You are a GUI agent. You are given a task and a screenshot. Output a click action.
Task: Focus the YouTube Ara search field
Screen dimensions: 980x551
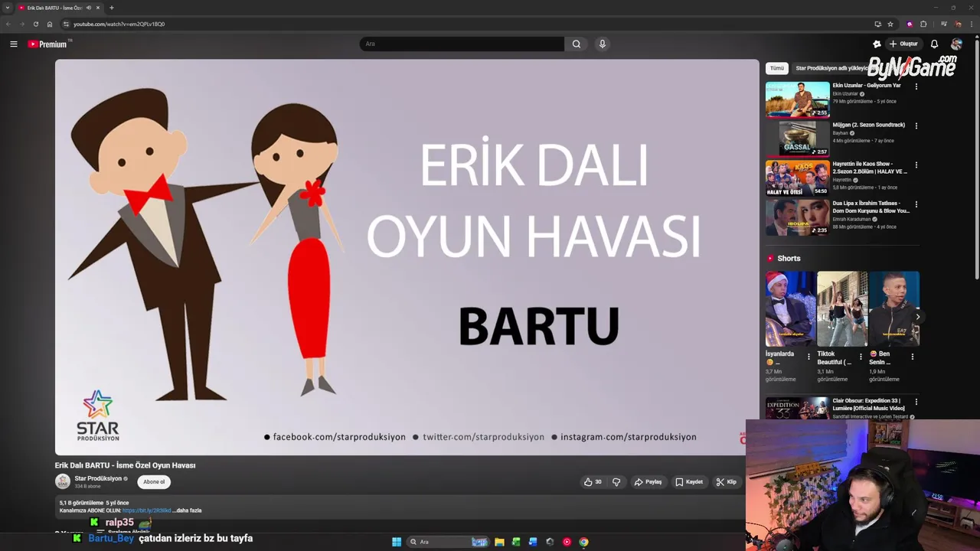pos(462,44)
